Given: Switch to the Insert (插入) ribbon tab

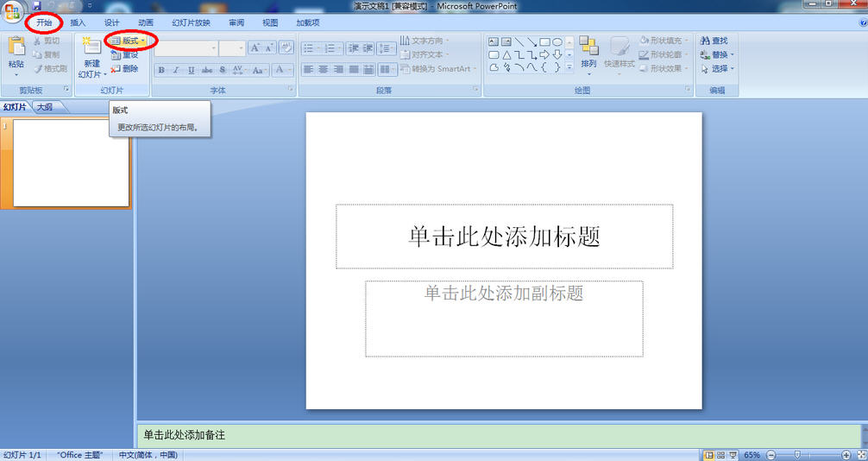Looking at the screenshot, I should [x=78, y=22].
